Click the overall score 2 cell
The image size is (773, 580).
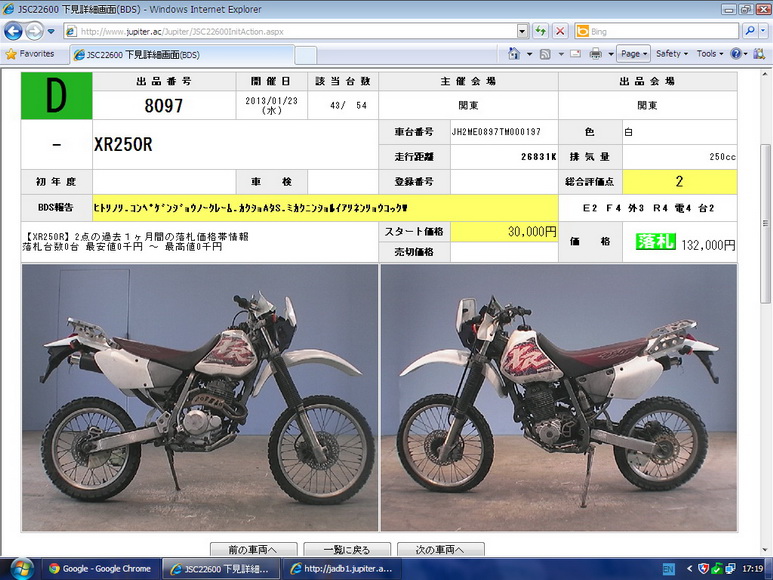coord(679,181)
